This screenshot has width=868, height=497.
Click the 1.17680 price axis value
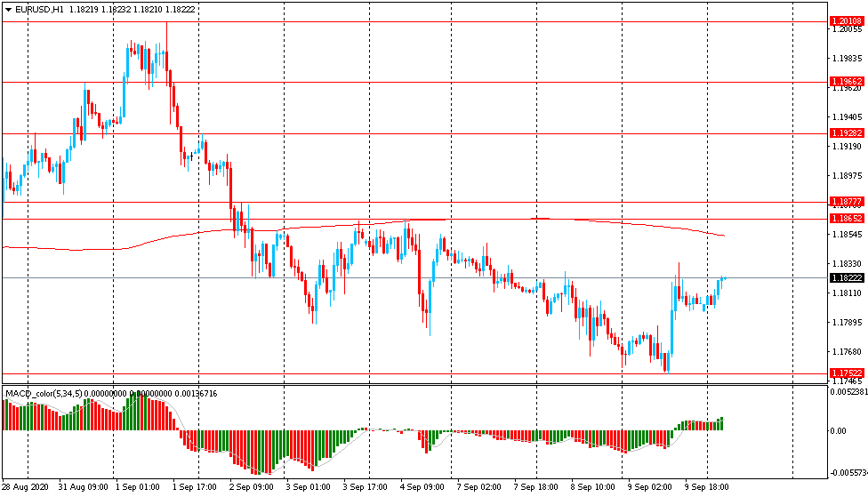(847, 351)
